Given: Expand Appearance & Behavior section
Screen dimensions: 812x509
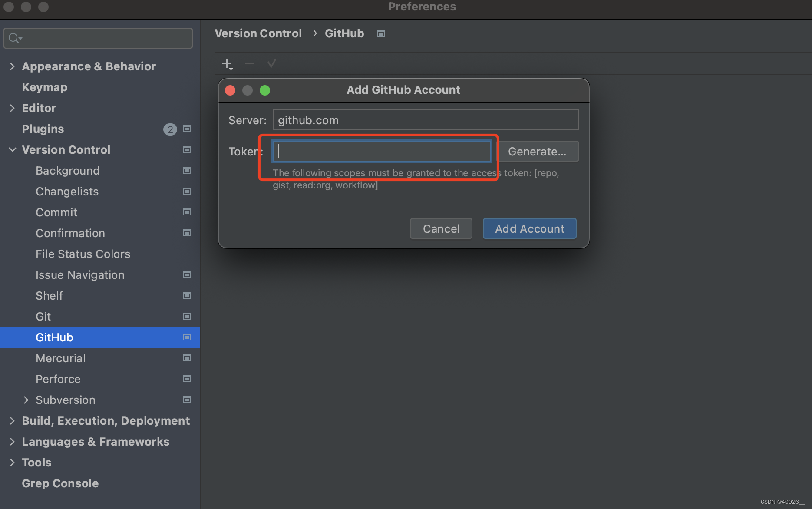Looking at the screenshot, I should click(x=12, y=66).
